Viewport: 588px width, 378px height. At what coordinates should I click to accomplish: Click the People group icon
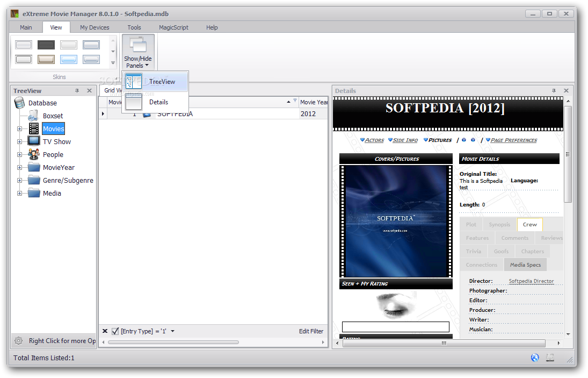click(34, 154)
